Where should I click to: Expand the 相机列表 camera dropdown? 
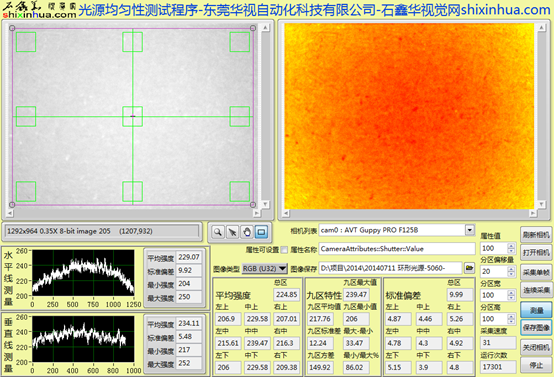469,230
